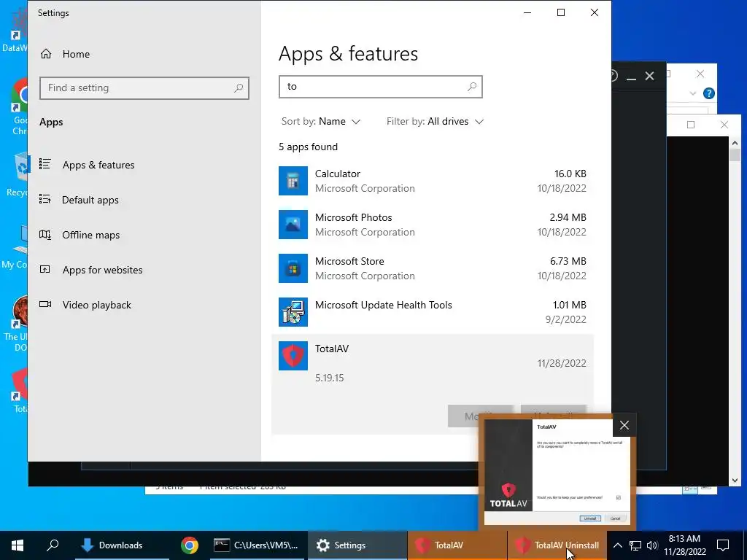Click the Apps & features list icon
Viewport: 747px width, 560px height.
pyautogui.click(x=44, y=164)
